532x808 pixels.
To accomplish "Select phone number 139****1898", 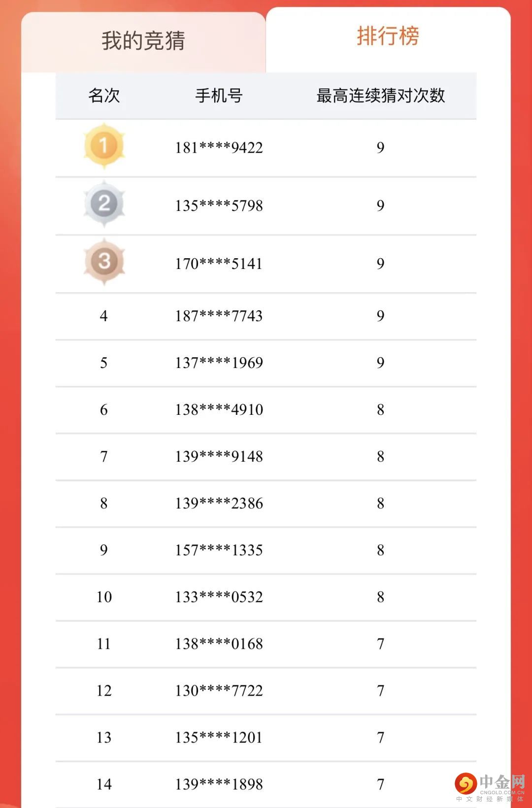I will (x=219, y=784).
